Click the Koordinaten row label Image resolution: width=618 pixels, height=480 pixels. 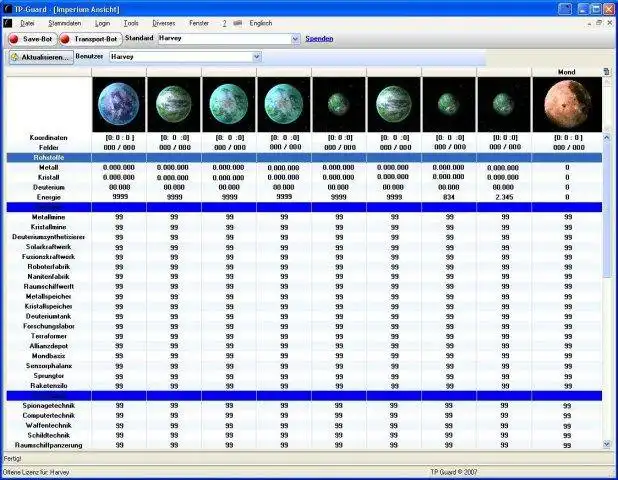point(48,138)
